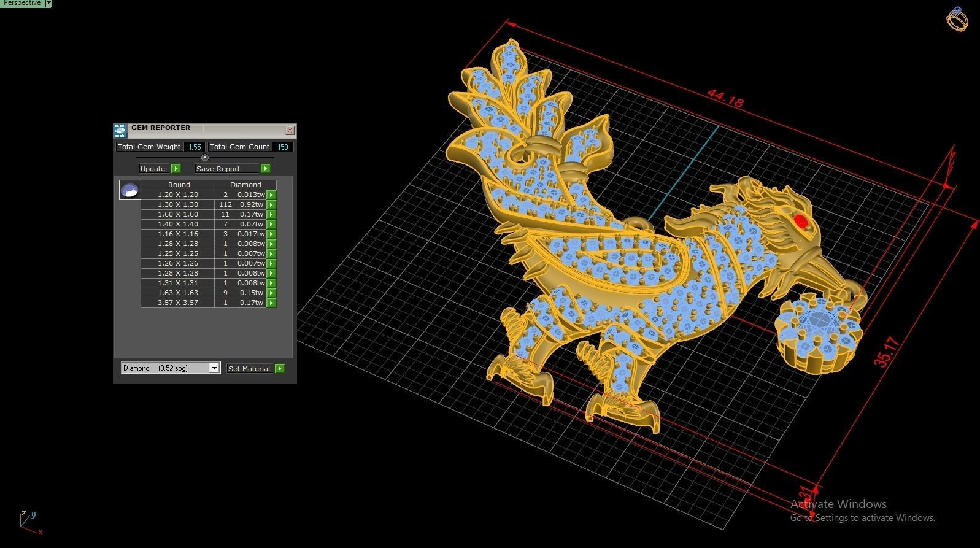The height and width of the screenshot is (548, 980).
Task: Click the Gem Reporter title bar icon
Action: [x=120, y=130]
